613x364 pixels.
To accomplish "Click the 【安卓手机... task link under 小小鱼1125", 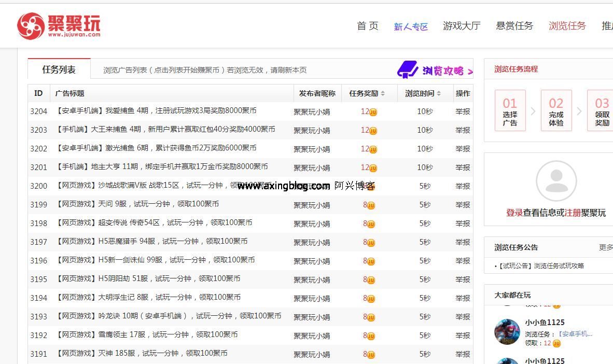I will coord(575,334).
